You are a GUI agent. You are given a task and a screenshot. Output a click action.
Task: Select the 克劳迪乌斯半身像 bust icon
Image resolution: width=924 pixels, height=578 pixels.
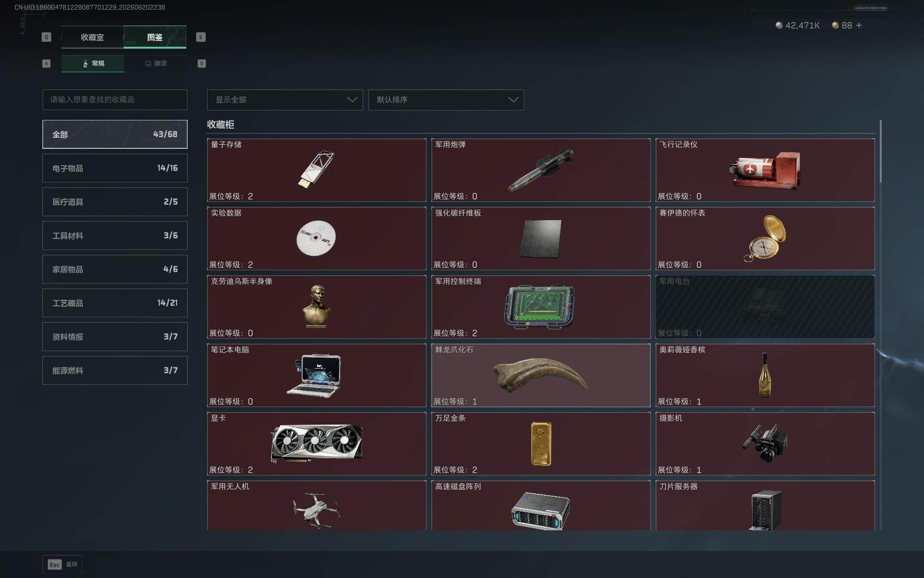[x=317, y=307]
